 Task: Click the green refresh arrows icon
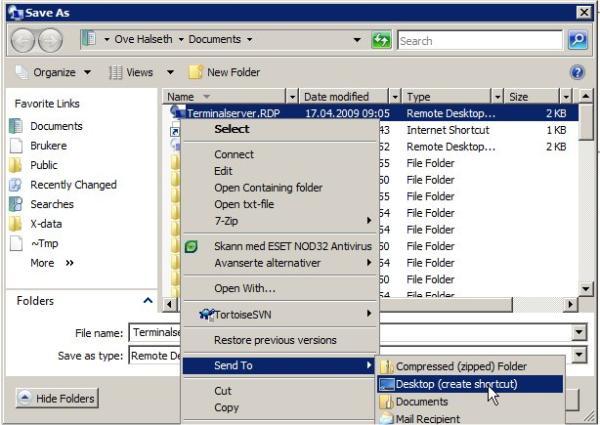click(381, 40)
